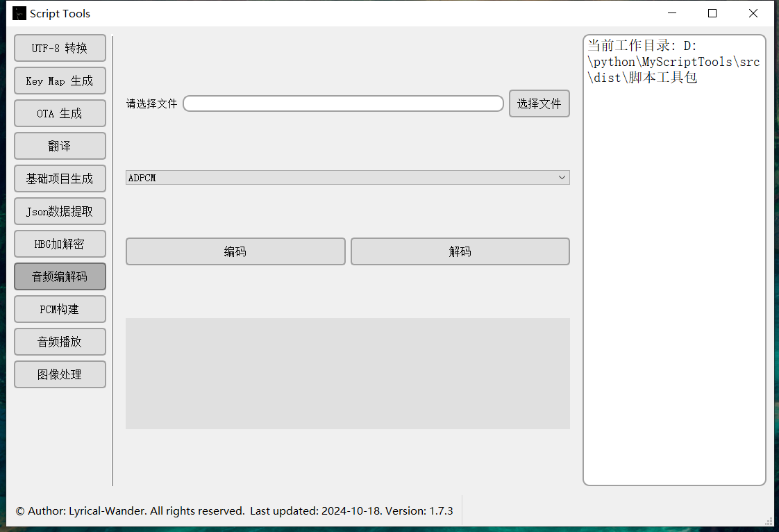Close the Script Tools window

point(753,13)
